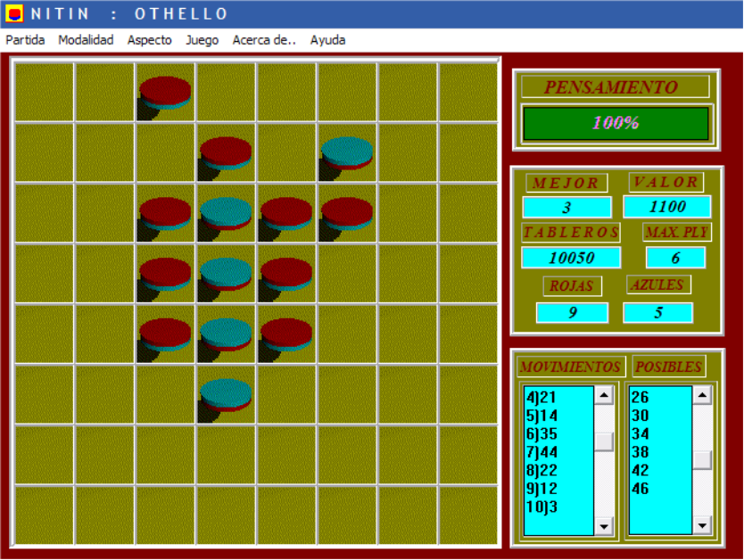Open the Partida menu
The width and height of the screenshot is (744, 560).
pyautogui.click(x=25, y=40)
